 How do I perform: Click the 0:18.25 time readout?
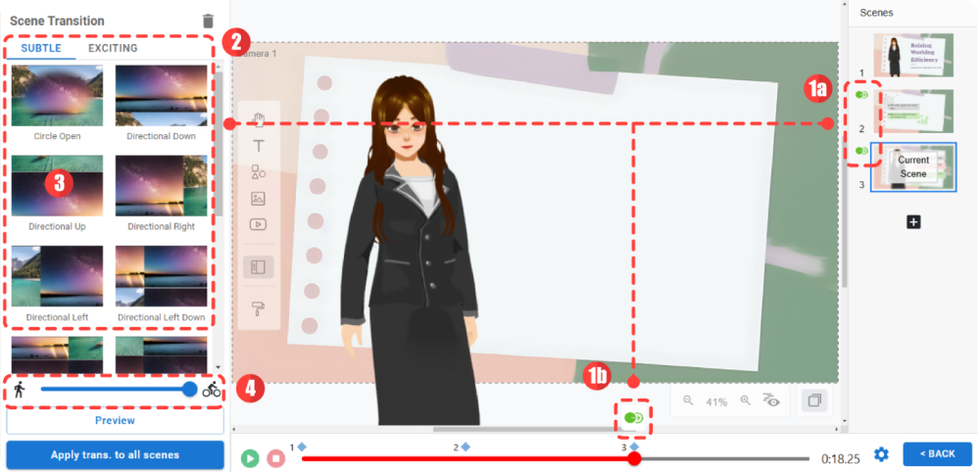click(840, 459)
